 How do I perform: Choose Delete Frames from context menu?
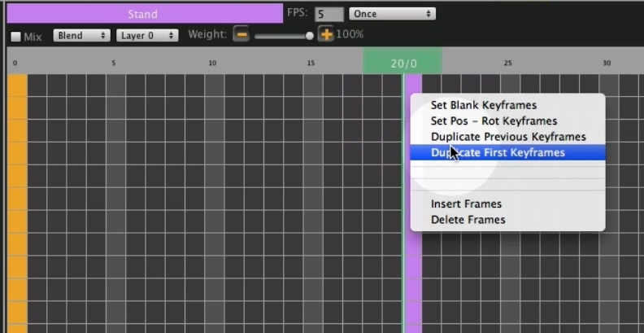pyautogui.click(x=507, y=220)
